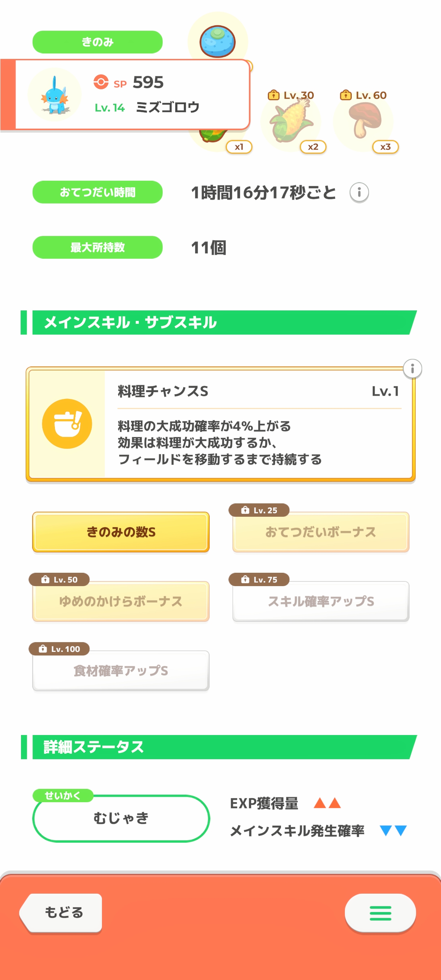This screenshot has width=441, height=980.
Task: Tap the 最大所持数 label
Action: [x=97, y=247]
